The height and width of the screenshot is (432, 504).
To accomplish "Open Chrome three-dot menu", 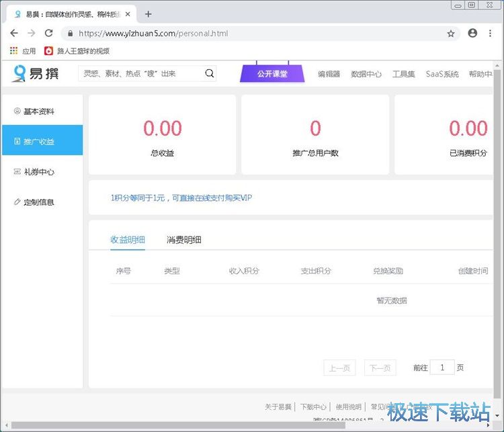I will coord(491,33).
